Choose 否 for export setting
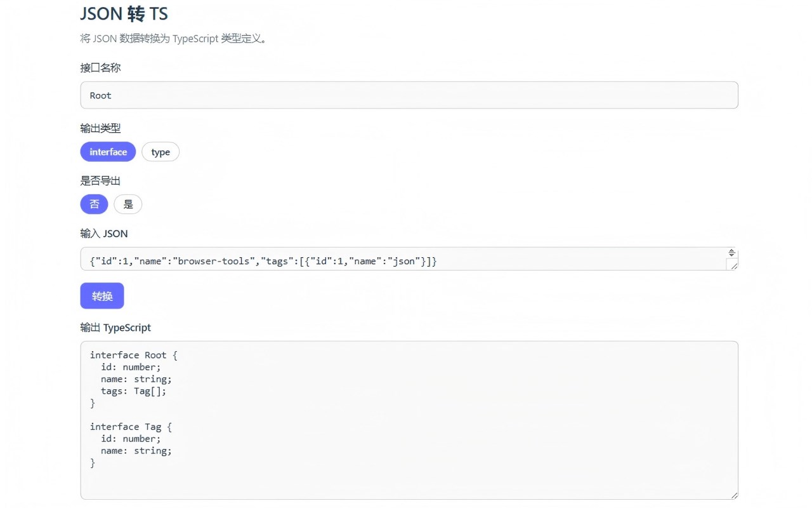The height and width of the screenshot is (508, 812). [94, 204]
